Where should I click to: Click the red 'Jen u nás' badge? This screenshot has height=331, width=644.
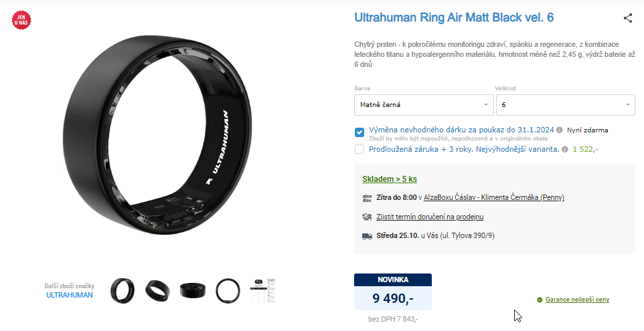[x=21, y=19]
